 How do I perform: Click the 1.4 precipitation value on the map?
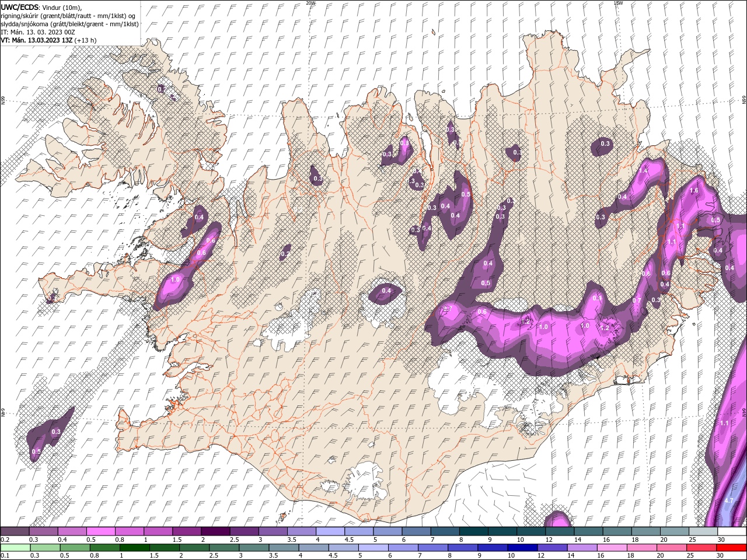click(x=643, y=171)
